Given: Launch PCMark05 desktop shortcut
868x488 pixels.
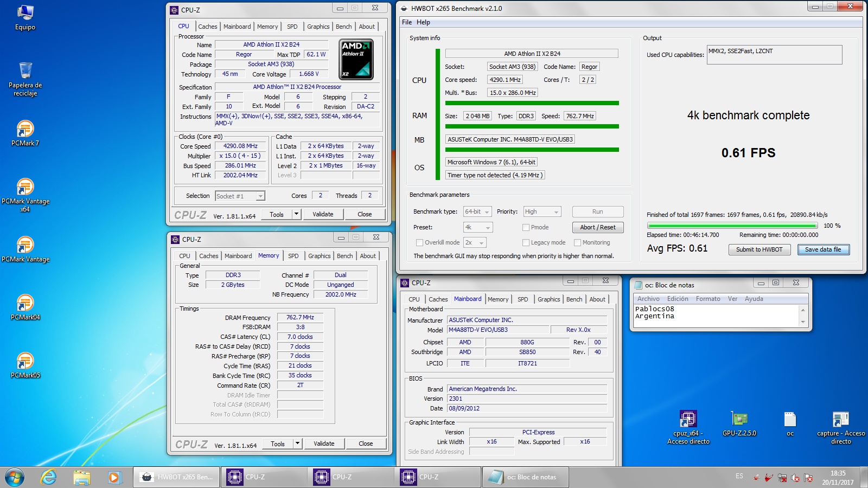Looking at the screenshot, I should 25,365.
